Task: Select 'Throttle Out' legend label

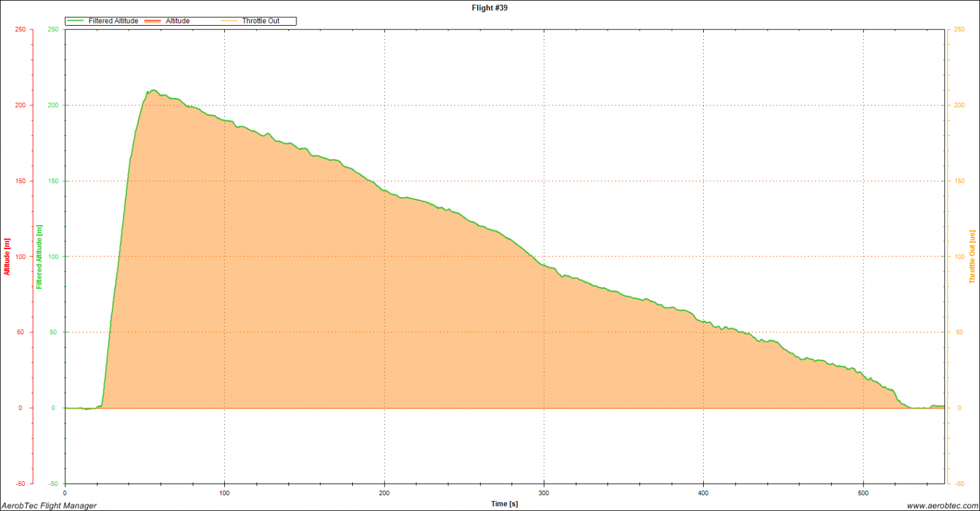Action: pyautogui.click(x=261, y=21)
